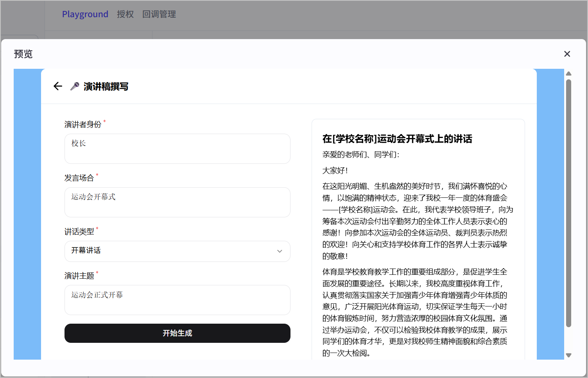Click the preview vertical scrollbar thumb
Image resolution: width=588 pixels, height=378 pixels.
pos(569,203)
